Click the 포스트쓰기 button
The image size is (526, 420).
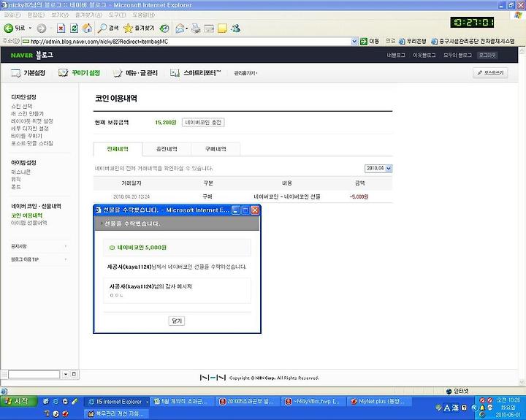pos(490,73)
